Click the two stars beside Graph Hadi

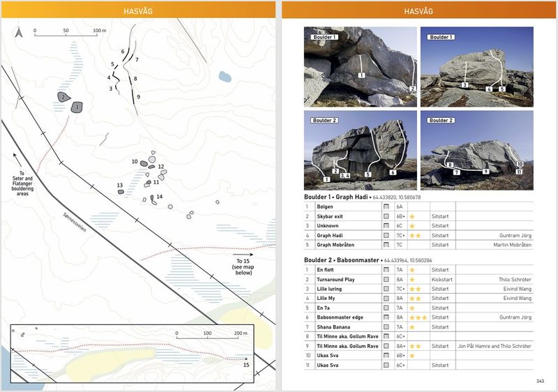click(415, 236)
